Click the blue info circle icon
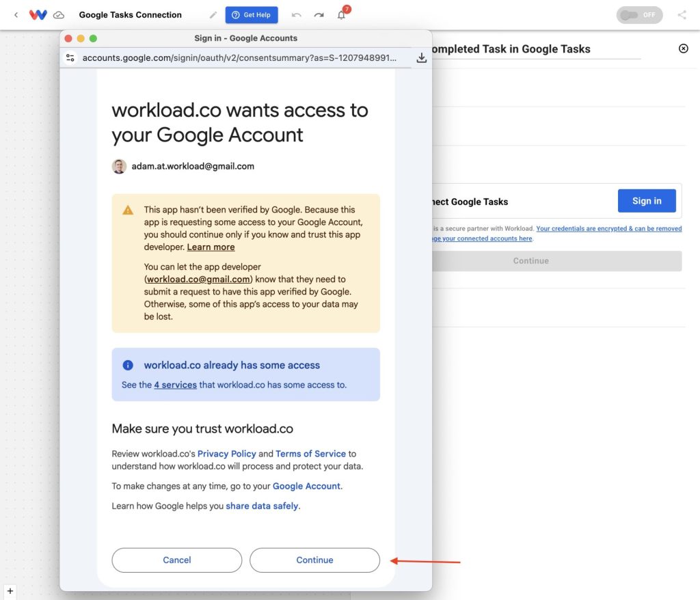Image resolution: width=700 pixels, height=600 pixels. click(x=128, y=365)
